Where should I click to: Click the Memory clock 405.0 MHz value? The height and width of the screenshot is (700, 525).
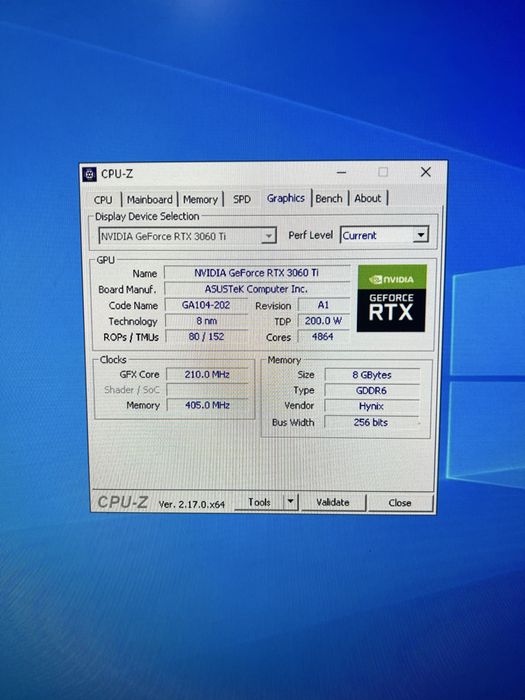(207, 405)
